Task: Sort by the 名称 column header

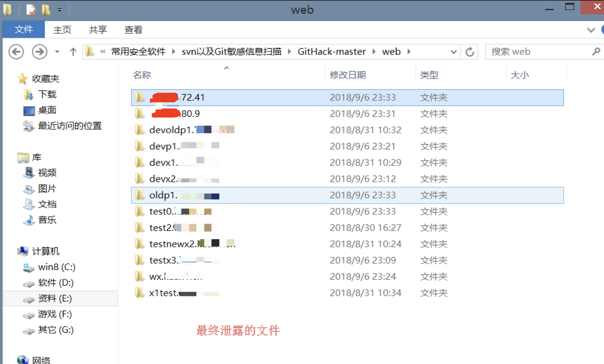Action: 142,75
